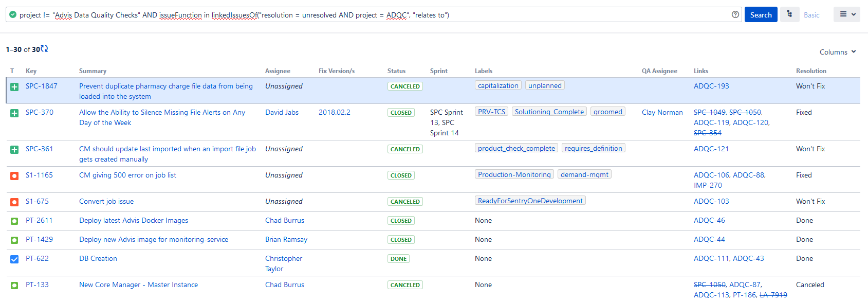Click the issue type icon for SPC-1847
The width and height of the screenshot is (868, 301).
coord(14,87)
